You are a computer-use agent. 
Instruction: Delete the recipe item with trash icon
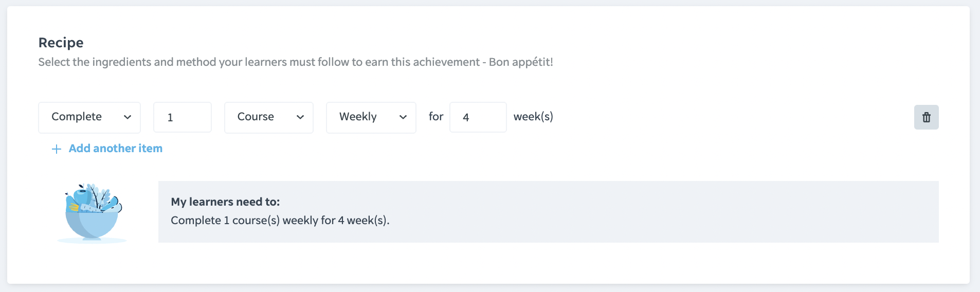(x=926, y=117)
